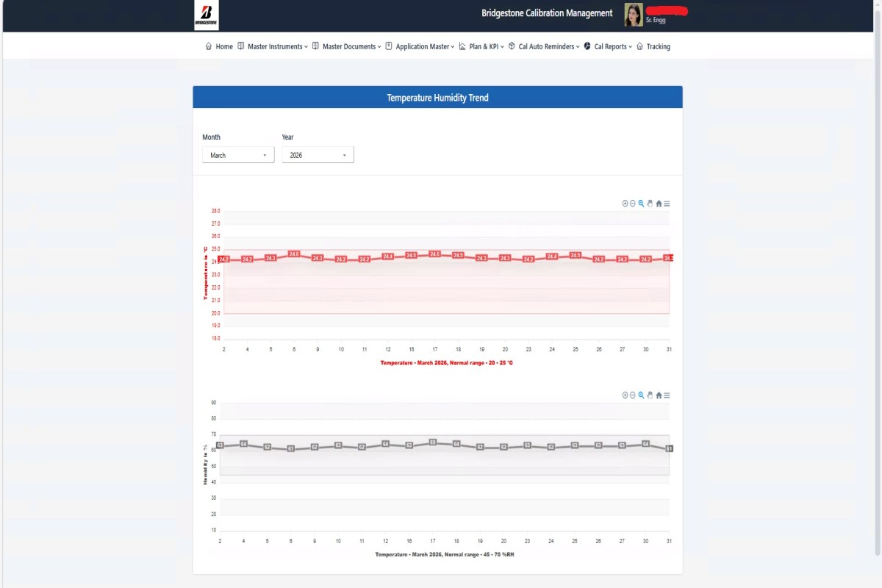Click the Bridgestone logo
The image size is (882, 588).
206,15
